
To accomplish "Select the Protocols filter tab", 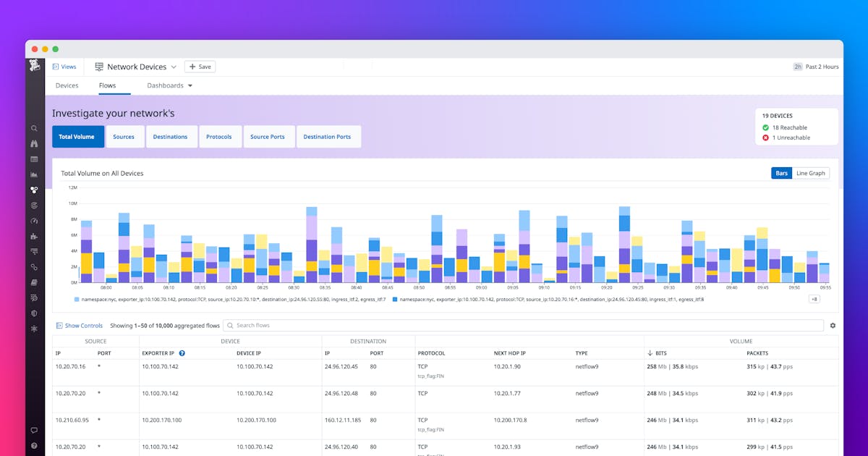I will [220, 136].
